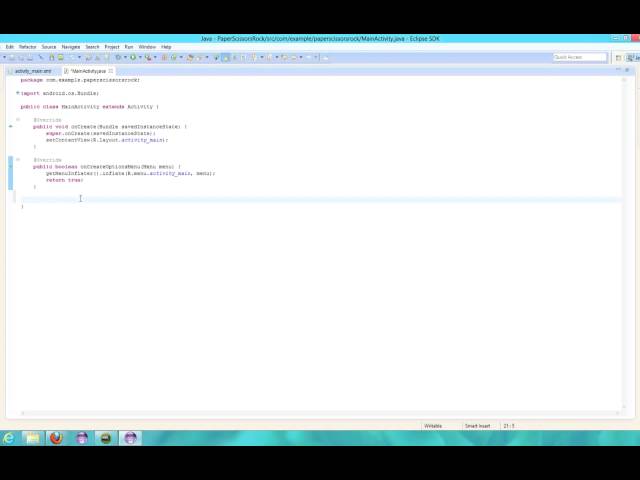Click the Quick Access search field
The width and height of the screenshot is (640, 480).
point(580,58)
